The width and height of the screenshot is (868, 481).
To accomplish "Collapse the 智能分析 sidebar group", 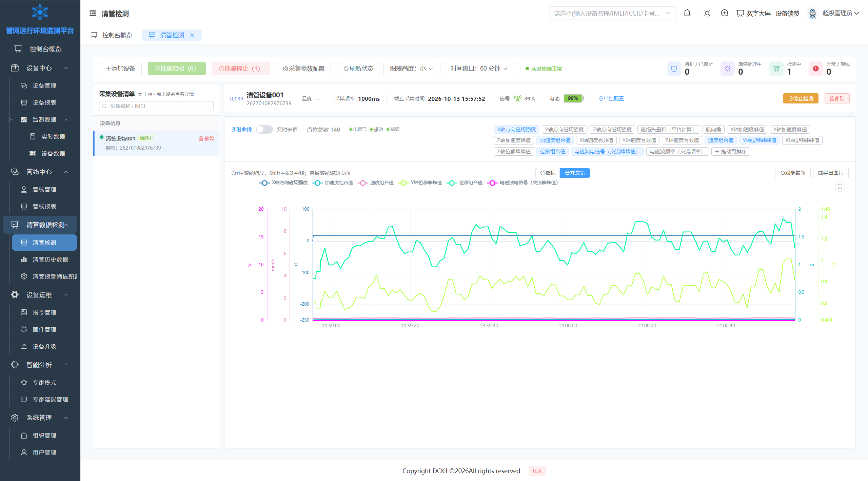I will [40, 365].
